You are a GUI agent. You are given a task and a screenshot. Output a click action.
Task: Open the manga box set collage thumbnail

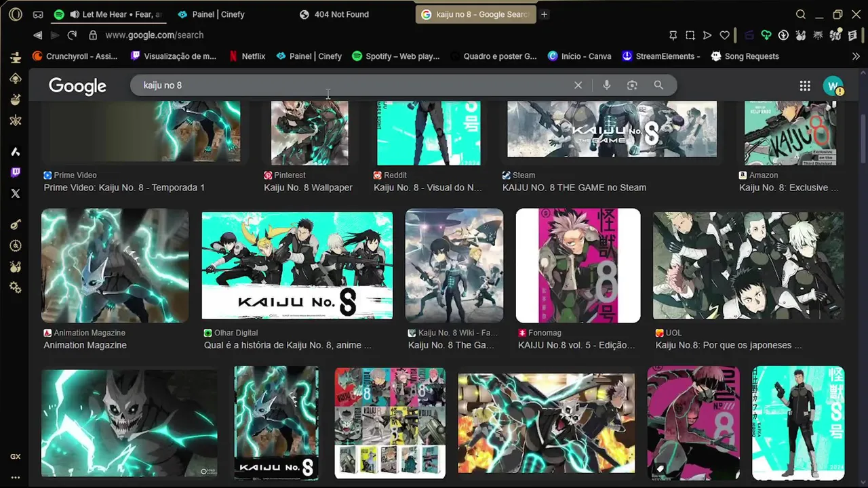(390, 423)
